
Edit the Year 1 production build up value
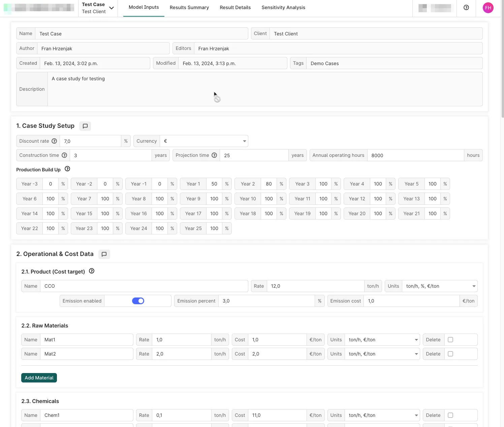point(214,184)
